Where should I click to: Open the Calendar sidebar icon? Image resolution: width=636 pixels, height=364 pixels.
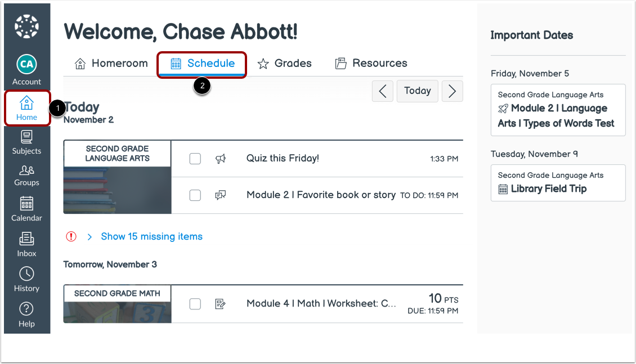26,209
